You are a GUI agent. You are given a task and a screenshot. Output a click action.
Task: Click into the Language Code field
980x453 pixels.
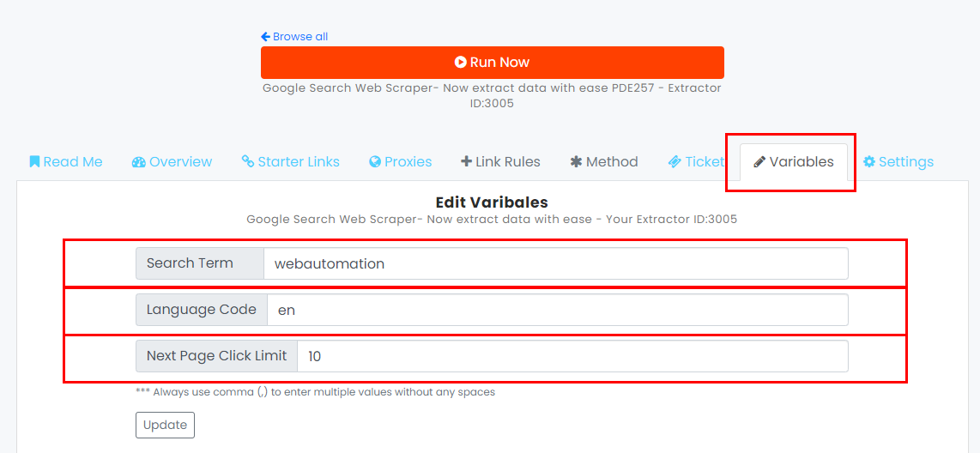pos(558,310)
